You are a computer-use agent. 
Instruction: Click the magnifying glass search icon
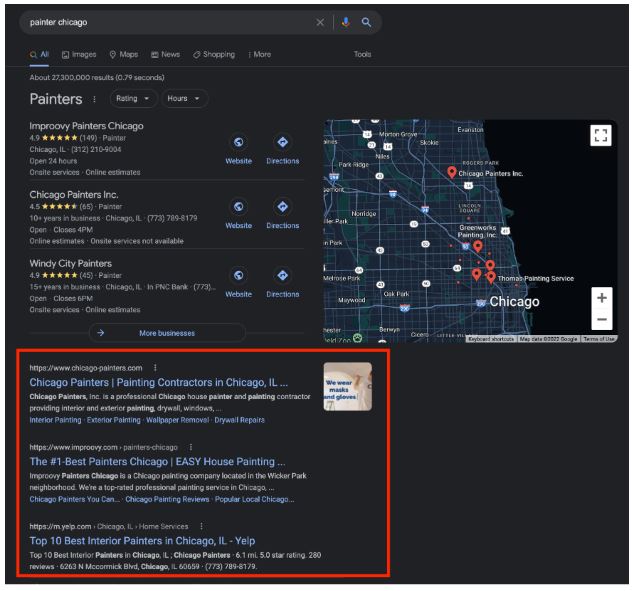click(367, 22)
